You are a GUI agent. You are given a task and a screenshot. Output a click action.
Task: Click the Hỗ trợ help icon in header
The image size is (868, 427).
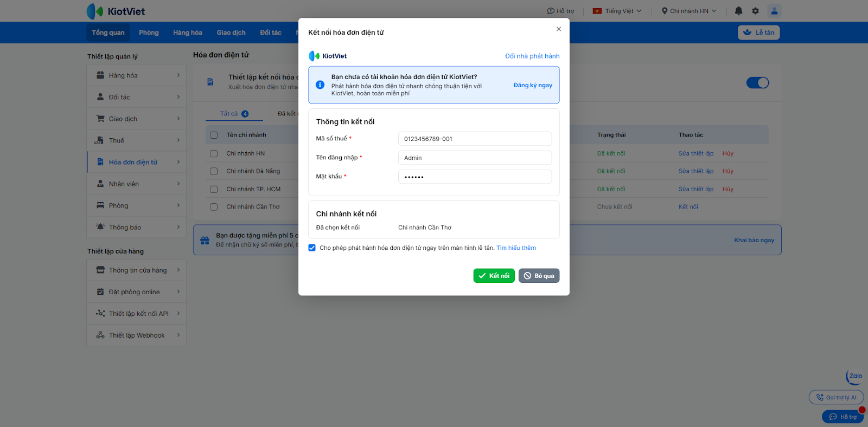[x=551, y=11]
